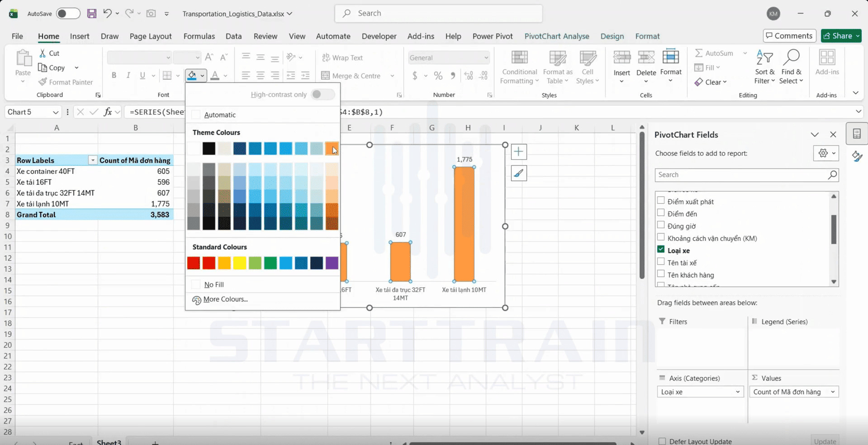
Task: Click the title bar Search box
Action: [439, 14]
